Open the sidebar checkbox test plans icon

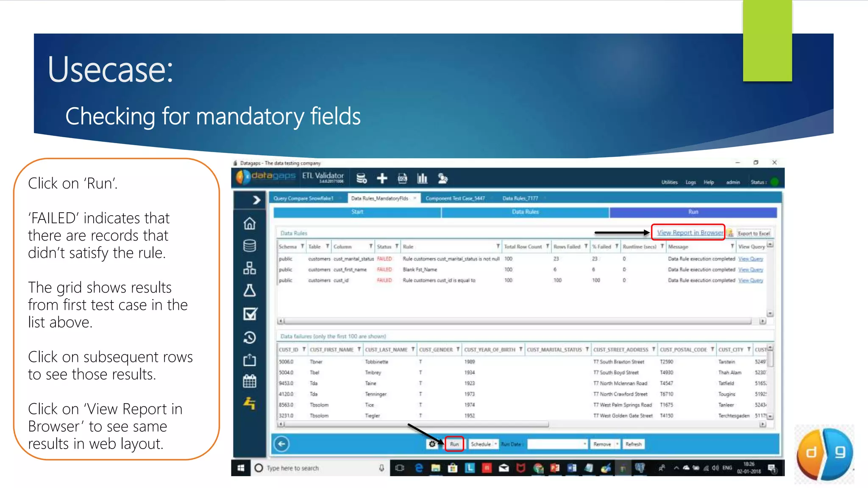click(x=250, y=314)
